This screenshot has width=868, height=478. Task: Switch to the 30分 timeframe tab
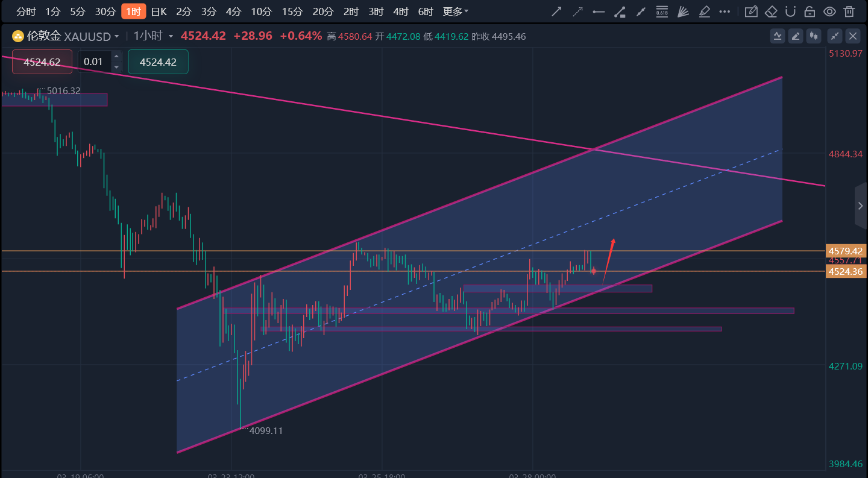(x=105, y=11)
